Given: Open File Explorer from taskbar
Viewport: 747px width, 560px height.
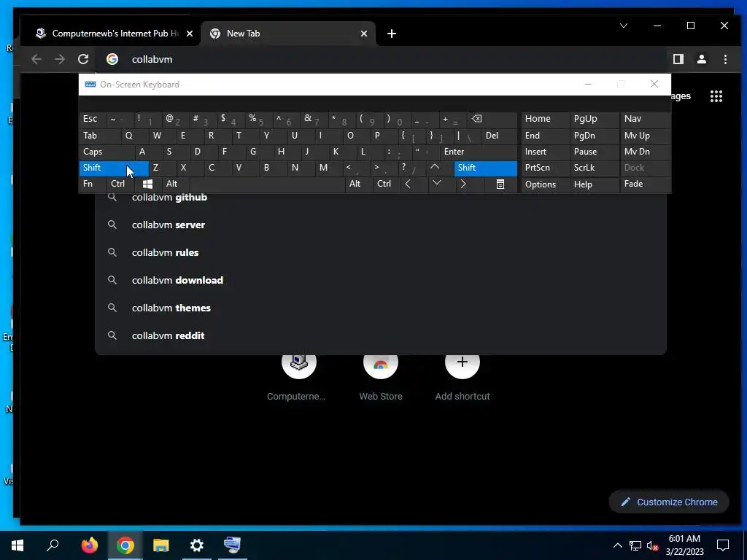Looking at the screenshot, I should coord(160,545).
